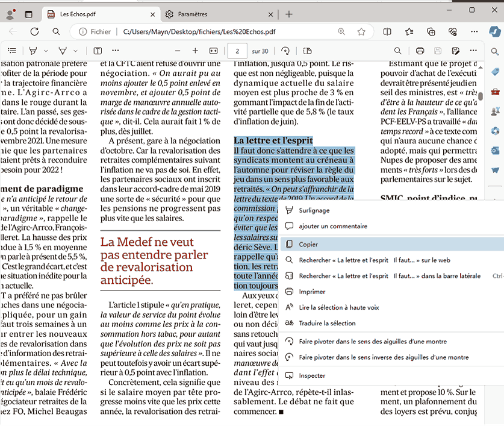Click heading La lettre et l'esprit
The width and height of the screenshot is (504, 426).
tap(273, 140)
